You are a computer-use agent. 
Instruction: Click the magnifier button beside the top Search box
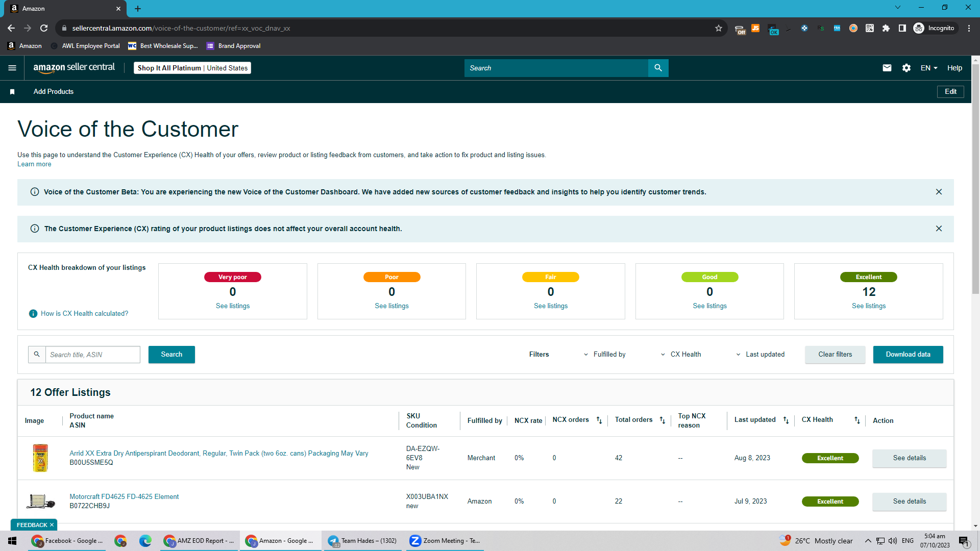pyautogui.click(x=658, y=68)
